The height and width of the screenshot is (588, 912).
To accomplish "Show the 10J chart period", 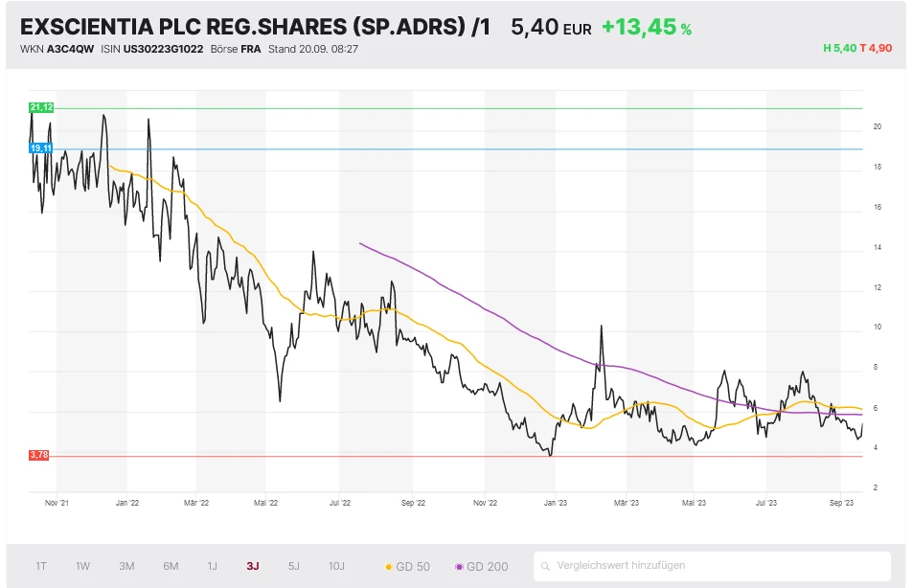I will click(x=336, y=566).
